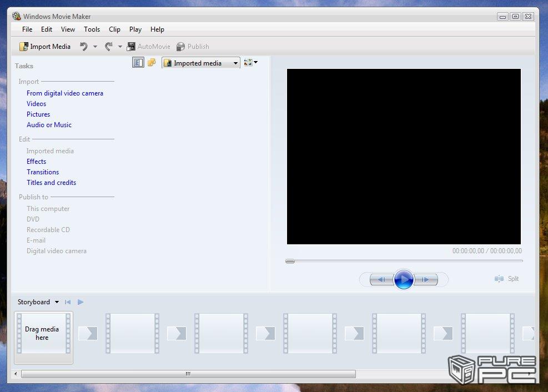Minimize the Windows Movie Maker window
The height and width of the screenshot is (392, 548).
(502, 17)
